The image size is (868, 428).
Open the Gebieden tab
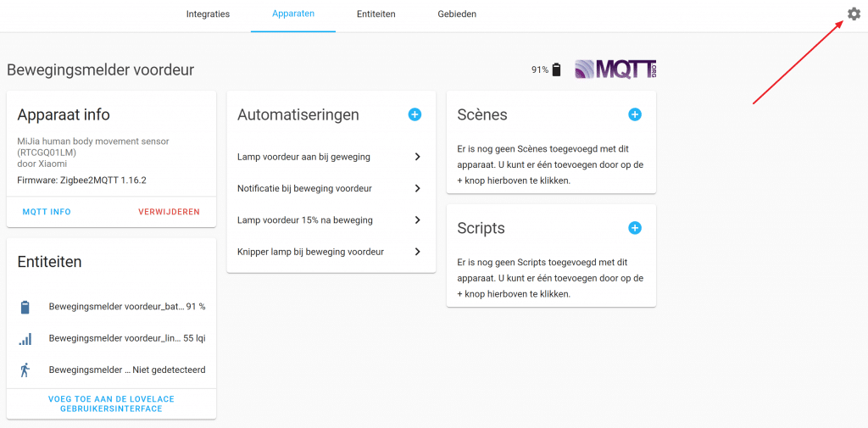pyautogui.click(x=457, y=14)
